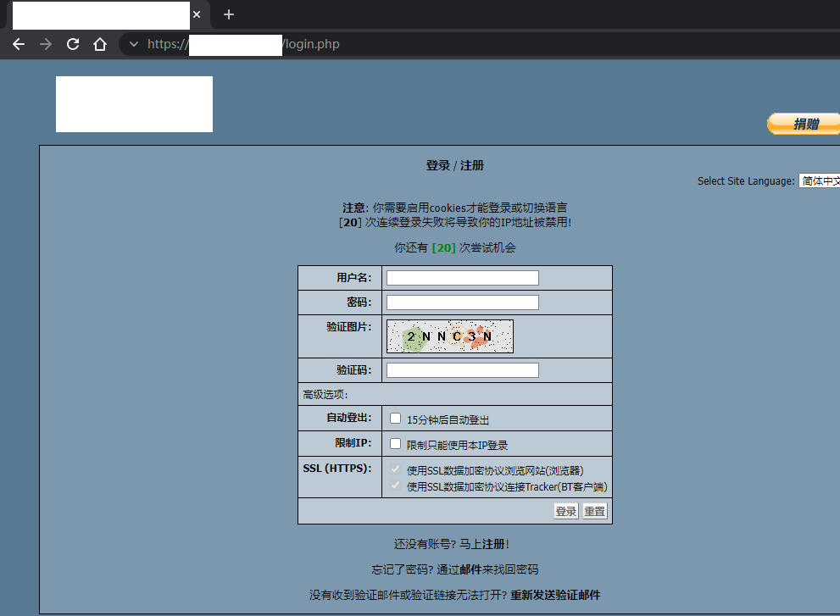Viewport: 840px width, 616px height.
Task: Click the site logo in header
Action: pyautogui.click(x=134, y=104)
